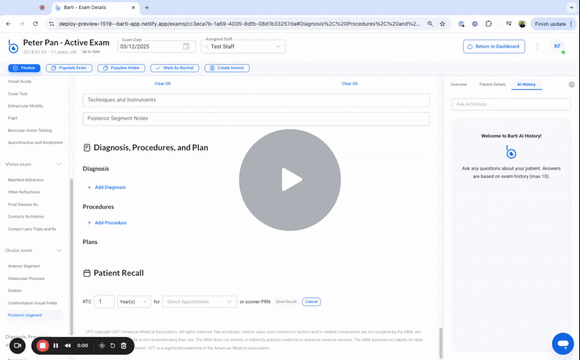Screen dimensions: 580x360
Task: Click the Clear OS link
Action: coord(350,84)
